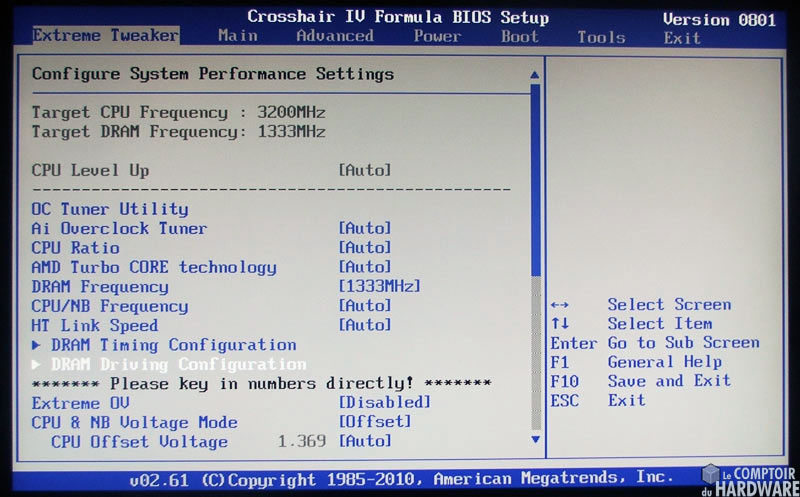
Task: Expand DRAM Driving Configuration submenu arrow
Action: [x=36, y=364]
